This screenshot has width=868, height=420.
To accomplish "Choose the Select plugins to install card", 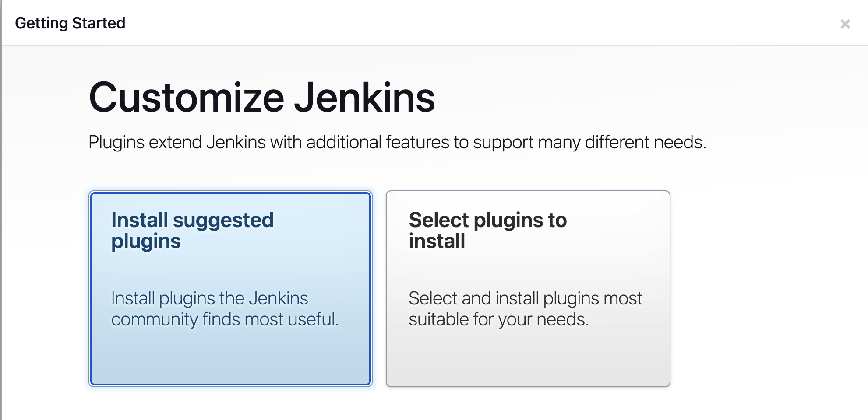I will [x=528, y=289].
